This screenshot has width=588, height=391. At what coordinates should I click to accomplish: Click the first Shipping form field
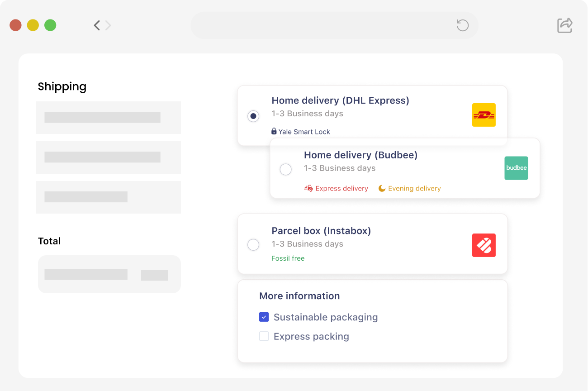pos(109,118)
